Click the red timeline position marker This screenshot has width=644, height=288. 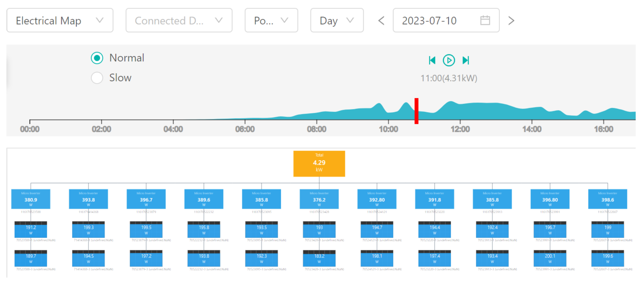(x=416, y=111)
